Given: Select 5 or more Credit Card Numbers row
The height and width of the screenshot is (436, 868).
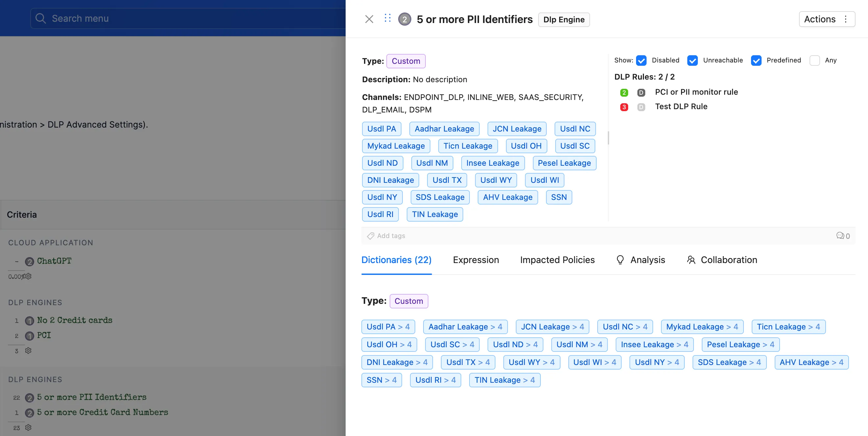Looking at the screenshot, I should click(x=103, y=412).
